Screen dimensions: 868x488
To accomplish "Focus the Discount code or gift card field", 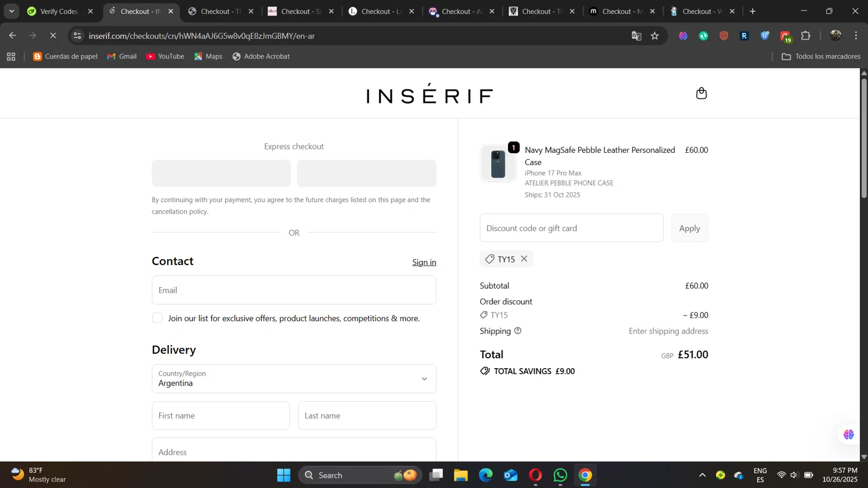I will coord(571,228).
